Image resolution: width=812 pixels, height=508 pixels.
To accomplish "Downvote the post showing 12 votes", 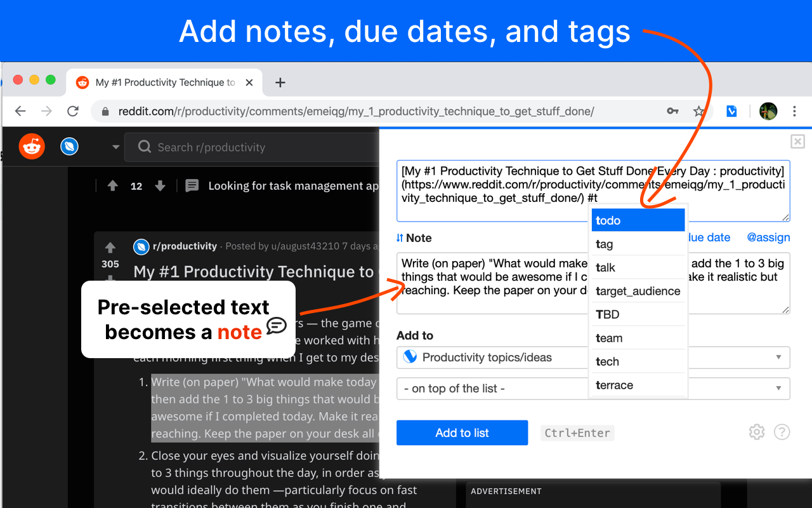I will (160, 186).
